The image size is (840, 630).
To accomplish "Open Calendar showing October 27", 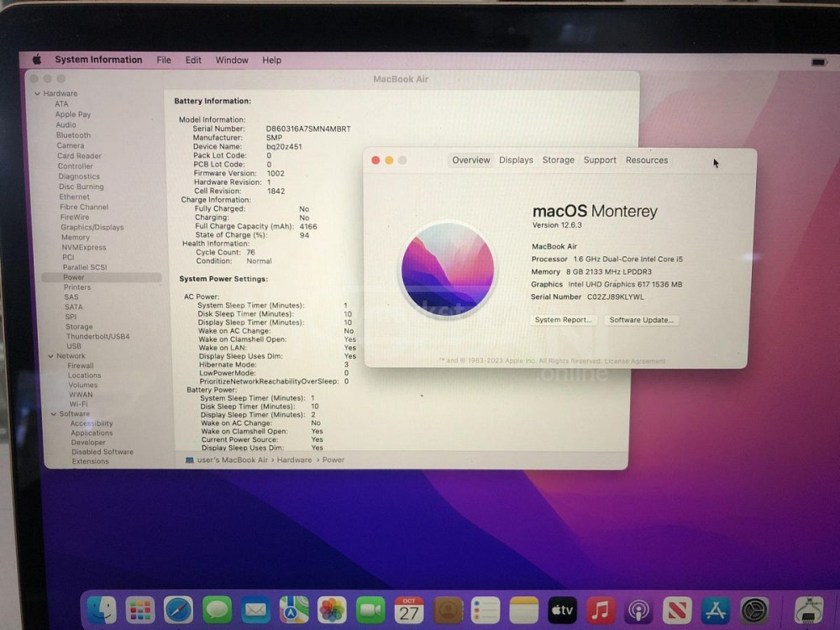I will click(409, 609).
